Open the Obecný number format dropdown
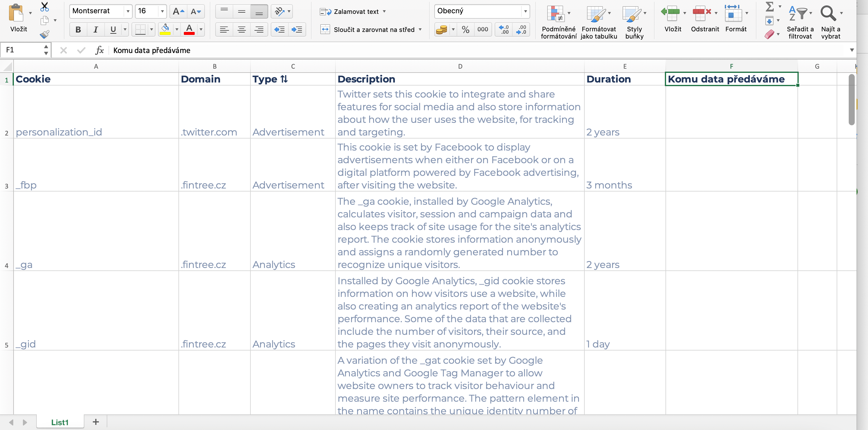 [x=525, y=11]
